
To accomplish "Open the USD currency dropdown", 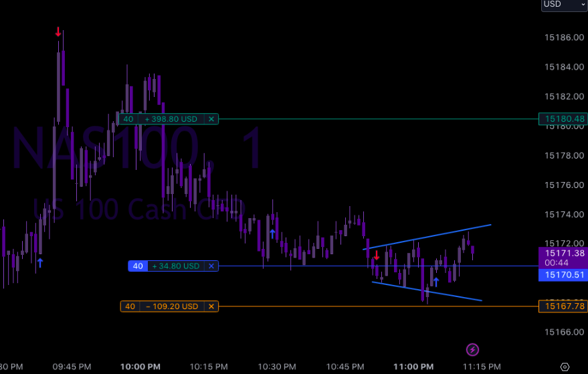I will [x=565, y=5].
